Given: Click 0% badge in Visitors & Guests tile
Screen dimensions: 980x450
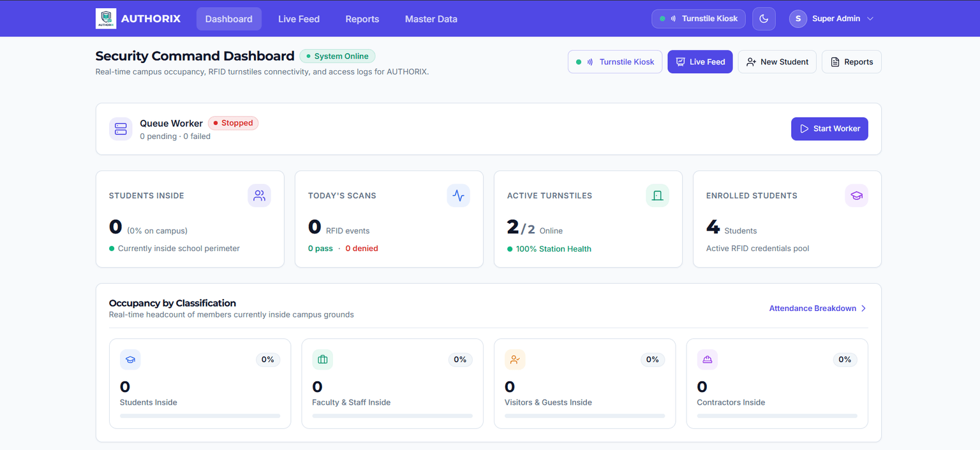Looking at the screenshot, I should point(652,359).
